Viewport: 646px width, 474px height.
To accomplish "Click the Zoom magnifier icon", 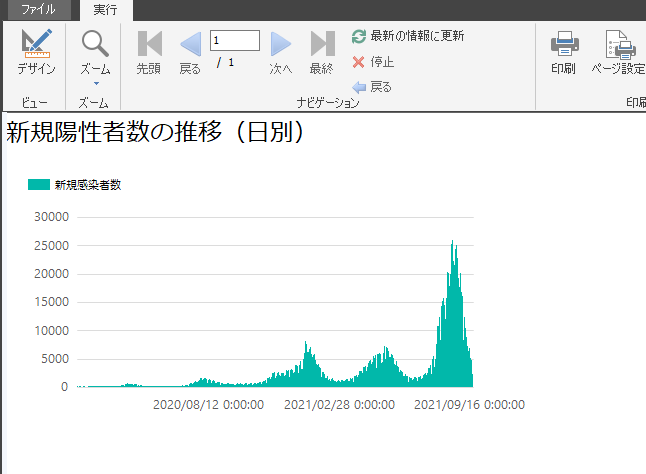I will [x=95, y=43].
